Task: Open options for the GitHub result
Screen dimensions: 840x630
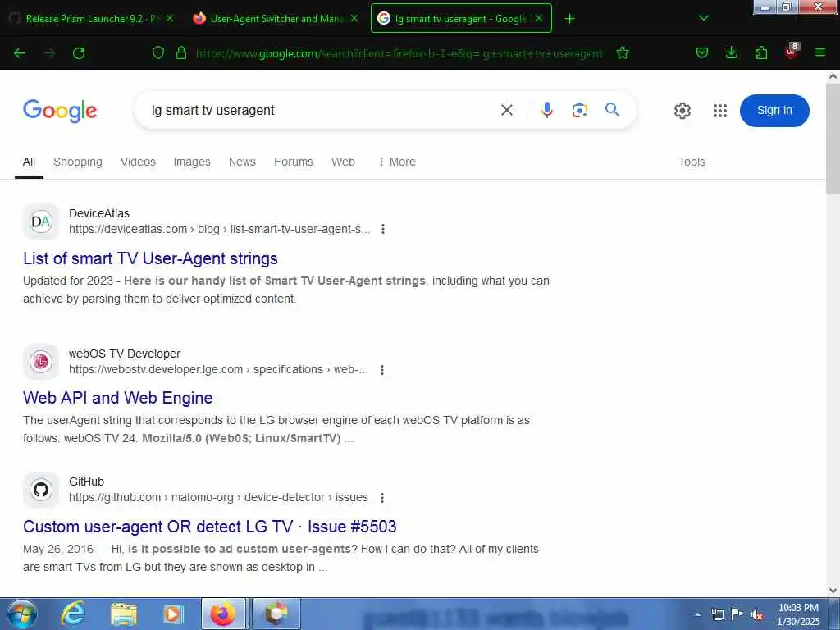Action: pyautogui.click(x=382, y=498)
